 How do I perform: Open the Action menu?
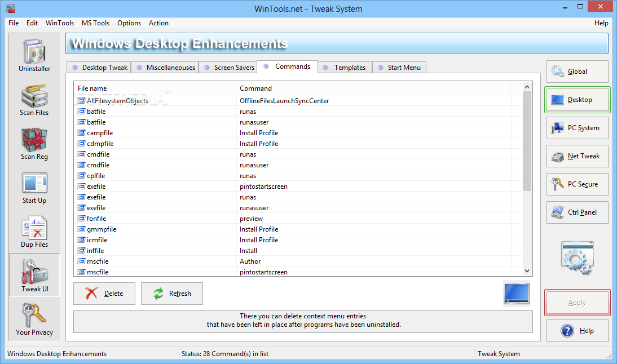[158, 23]
